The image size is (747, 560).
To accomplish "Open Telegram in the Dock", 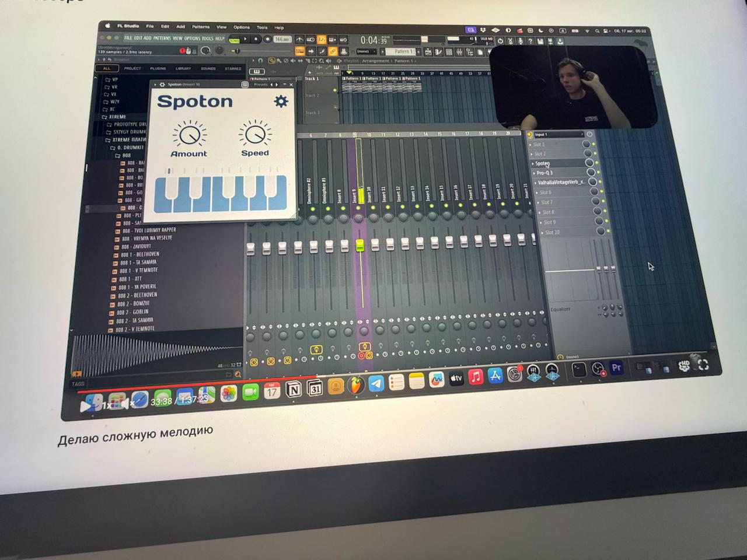I will click(x=376, y=384).
